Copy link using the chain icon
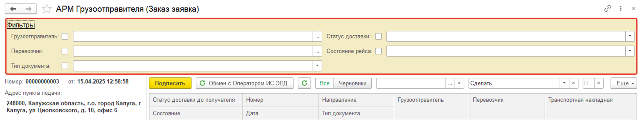The height and width of the screenshot is (120, 644). pos(608,9)
